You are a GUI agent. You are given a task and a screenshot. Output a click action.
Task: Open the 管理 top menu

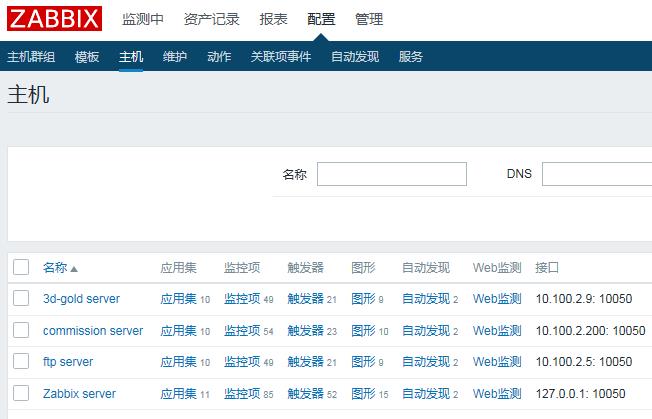pyautogui.click(x=369, y=19)
